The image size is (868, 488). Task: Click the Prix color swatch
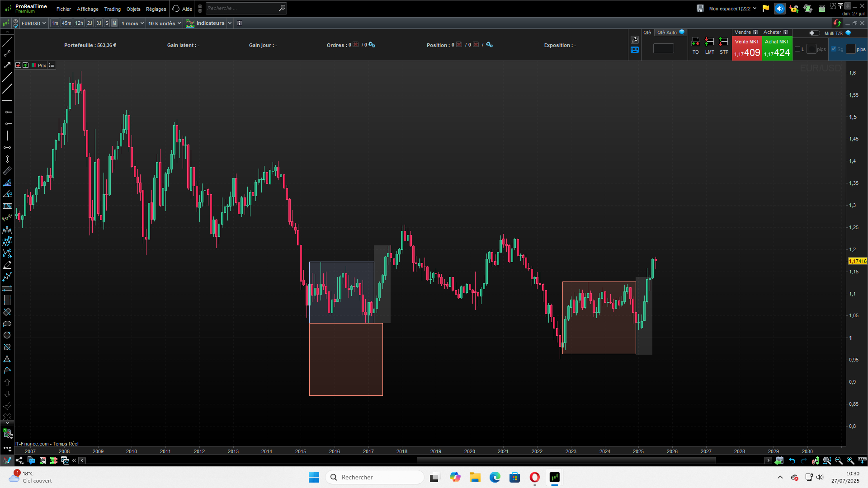coord(34,66)
